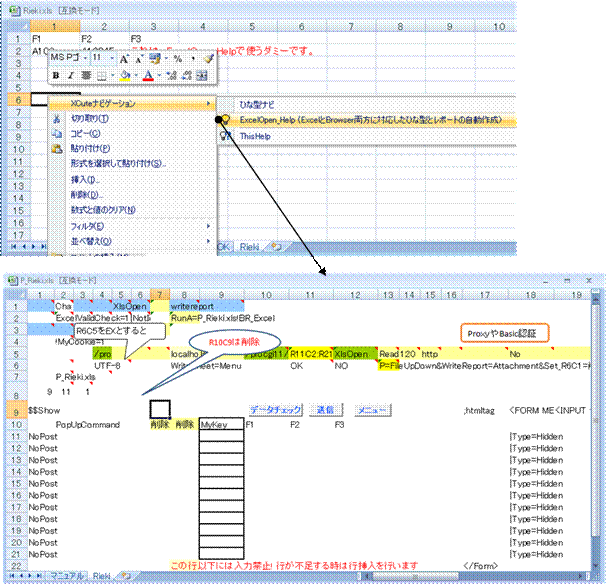This screenshot has width=606, height=584.
Task: Click the vertical scrollbar in P_Rieki window
Action: point(595,433)
